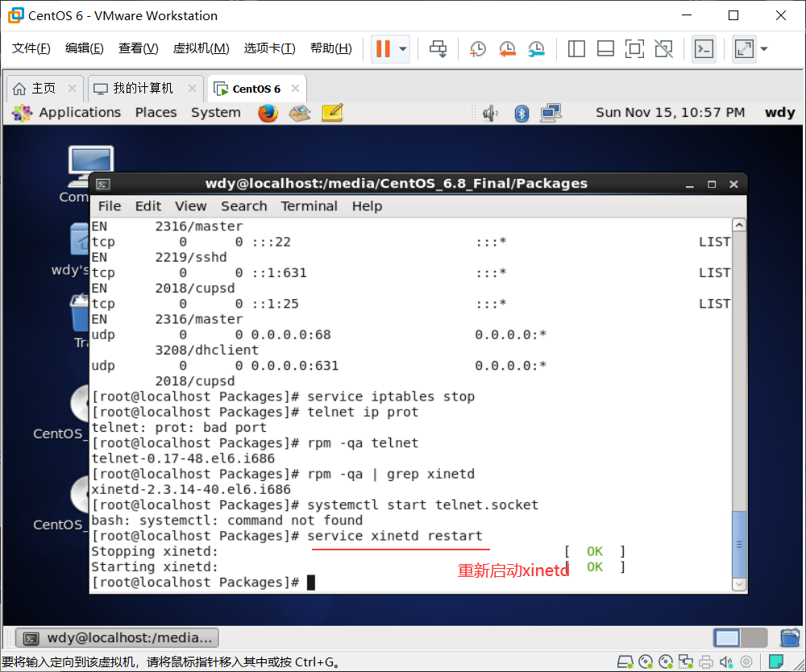Image resolution: width=806 pixels, height=672 pixels.
Task: Click the Unity mode toolbar icon
Action: 663,49
